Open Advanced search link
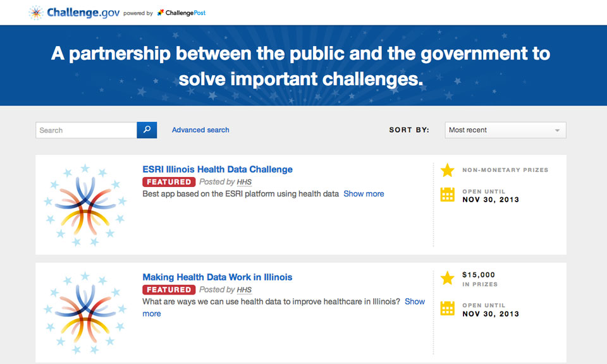This screenshot has width=607, height=364. (x=200, y=130)
